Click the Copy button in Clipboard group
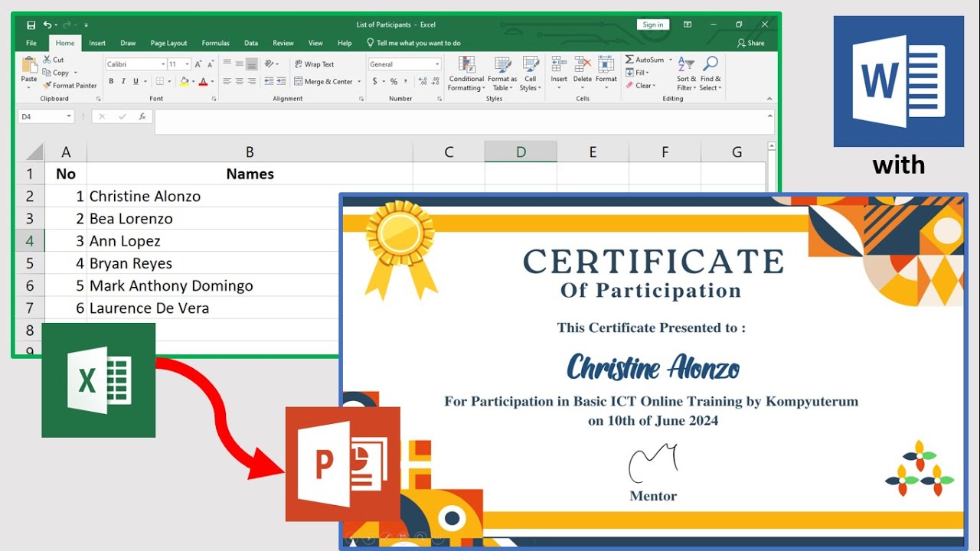The image size is (980, 551). 55,73
